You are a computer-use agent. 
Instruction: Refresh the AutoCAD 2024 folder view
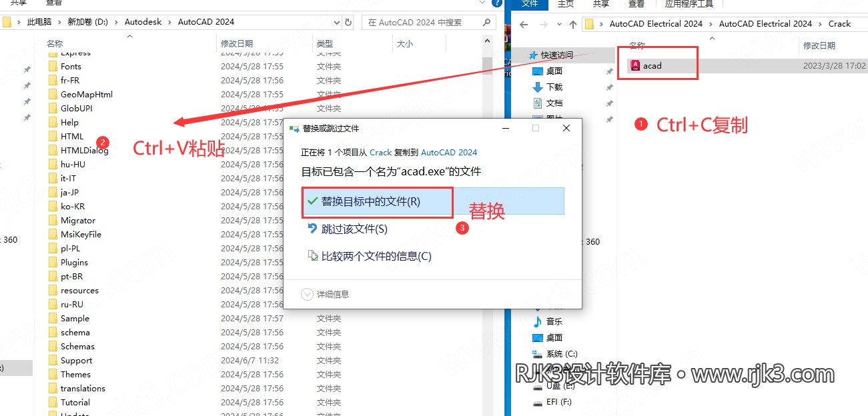click(x=350, y=22)
